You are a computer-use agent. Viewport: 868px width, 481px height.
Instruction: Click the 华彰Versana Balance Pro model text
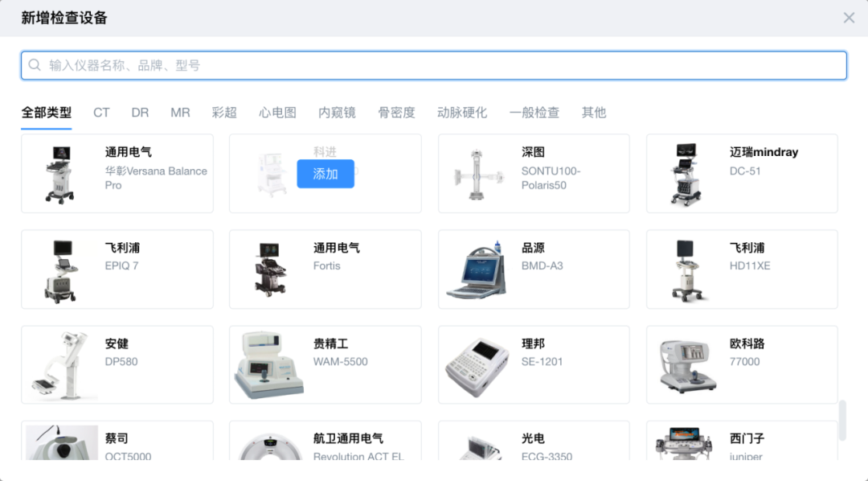point(156,178)
